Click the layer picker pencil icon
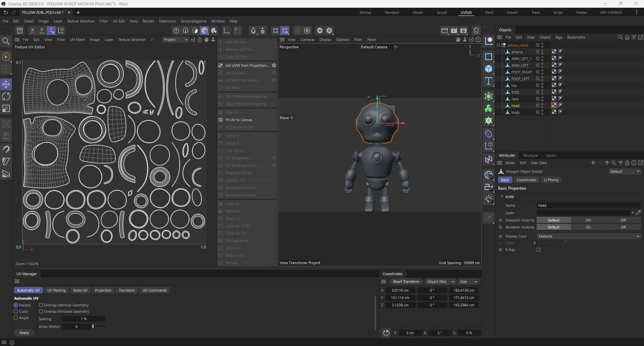The width and height of the screenshot is (644, 346). click(x=638, y=213)
